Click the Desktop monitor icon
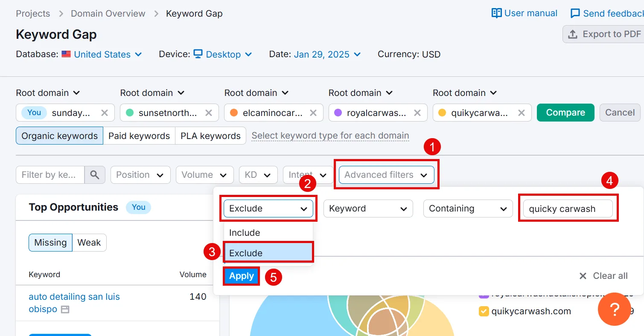The image size is (644, 336). pos(198,54)
